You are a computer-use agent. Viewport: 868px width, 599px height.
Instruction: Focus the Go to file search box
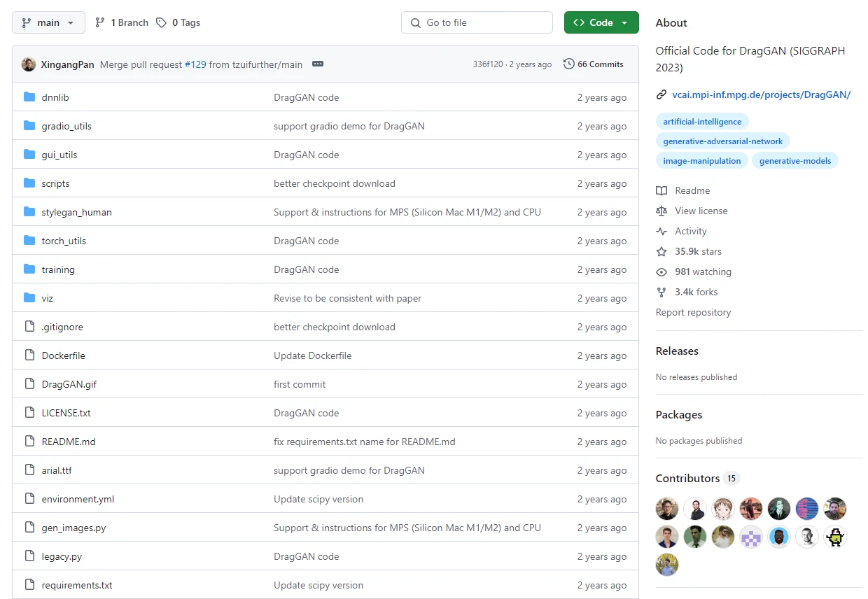click(x=483, y=22)
